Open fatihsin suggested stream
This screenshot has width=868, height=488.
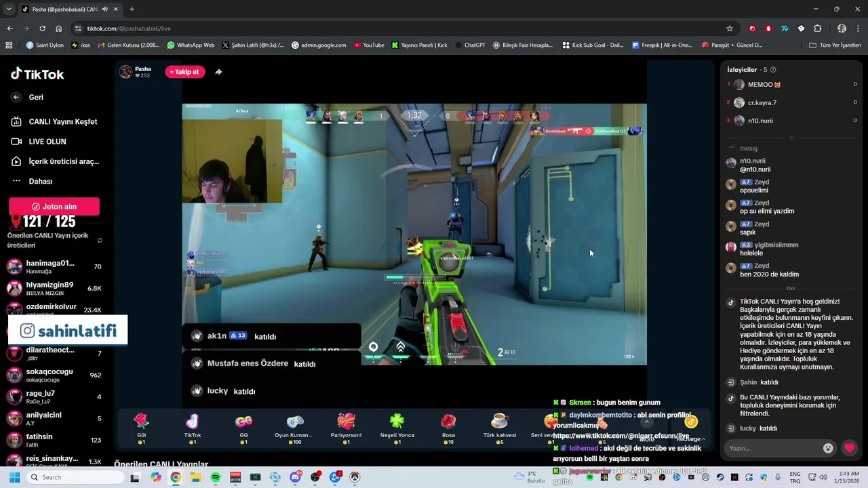point(54,440)
